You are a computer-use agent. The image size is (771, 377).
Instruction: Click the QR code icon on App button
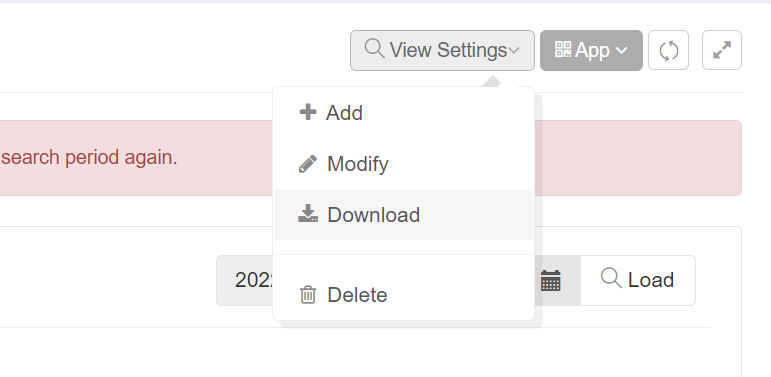[x=563, y=49]
